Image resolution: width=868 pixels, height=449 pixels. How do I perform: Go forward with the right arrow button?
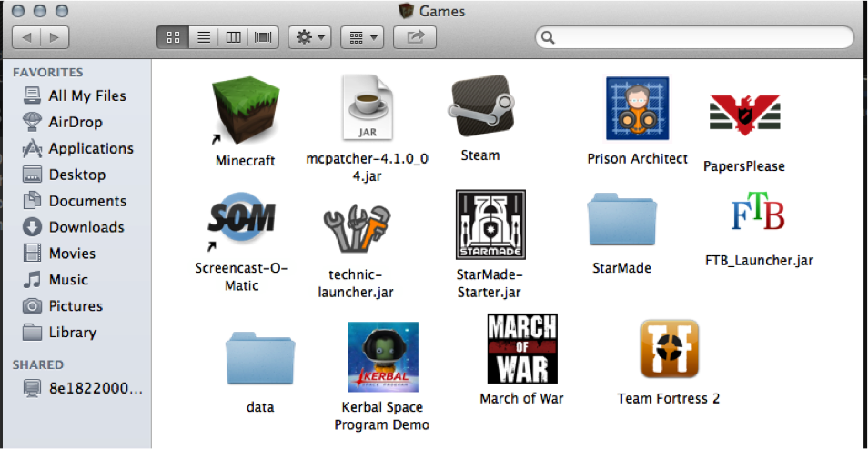coord(55,37)
